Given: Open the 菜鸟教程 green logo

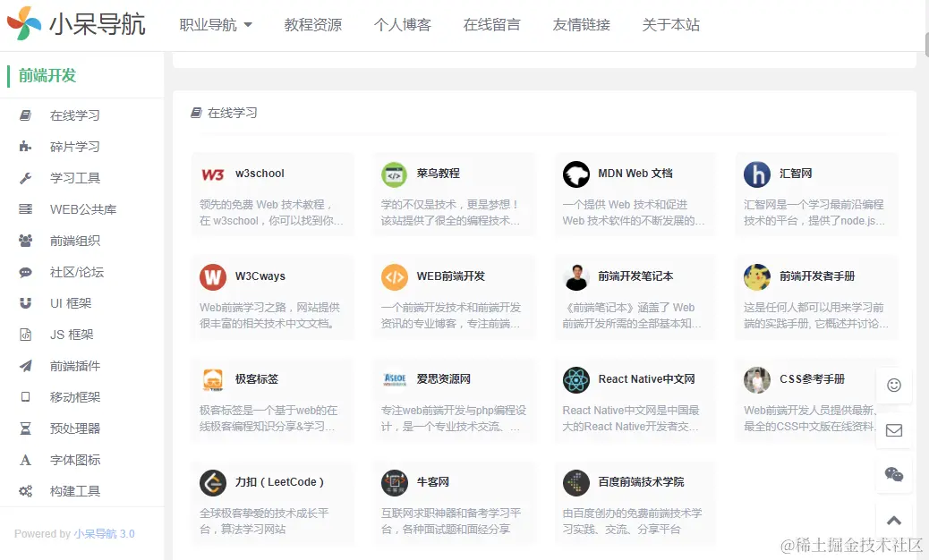Looking at the screenshot, I should pos(394,174).
